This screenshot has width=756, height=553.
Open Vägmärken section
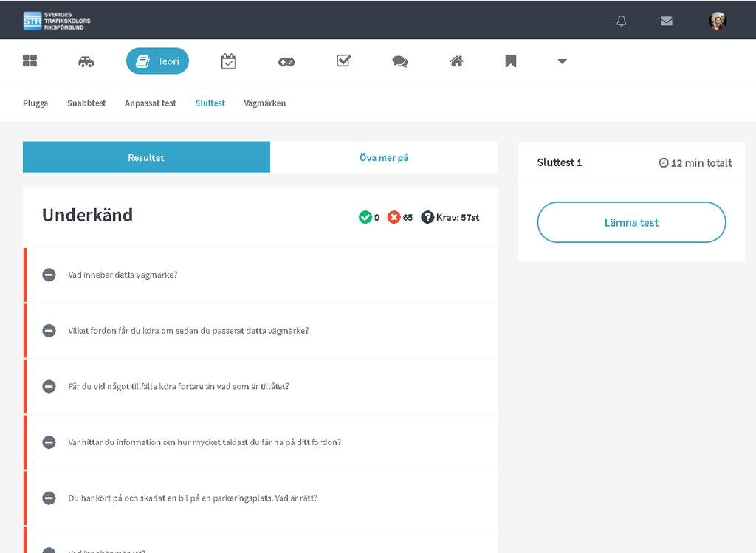265,103
